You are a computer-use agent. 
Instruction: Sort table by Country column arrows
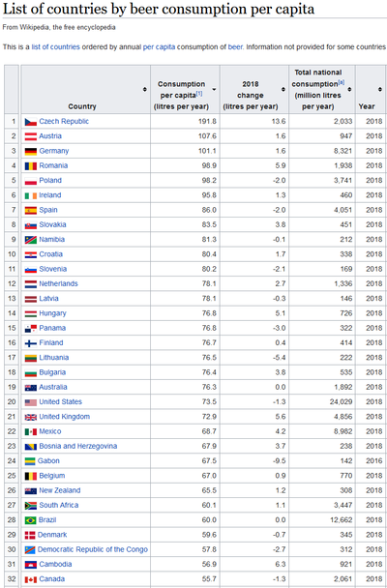pyautogui.click(x=145, y=89)
